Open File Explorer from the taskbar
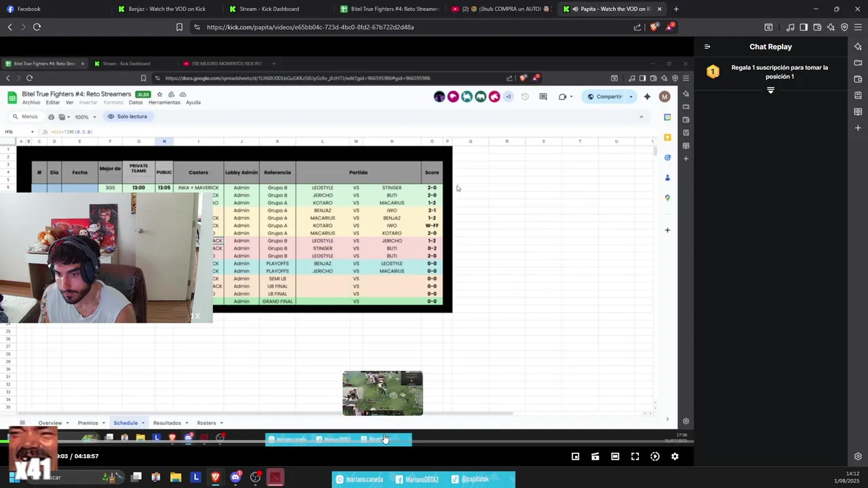 coord(176,477)
